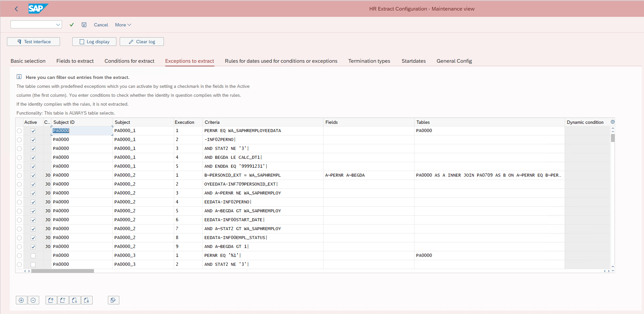This screenshot has width=644, height=314.
Task: Click the delete row minus icon
Action: tap(33, 300)
